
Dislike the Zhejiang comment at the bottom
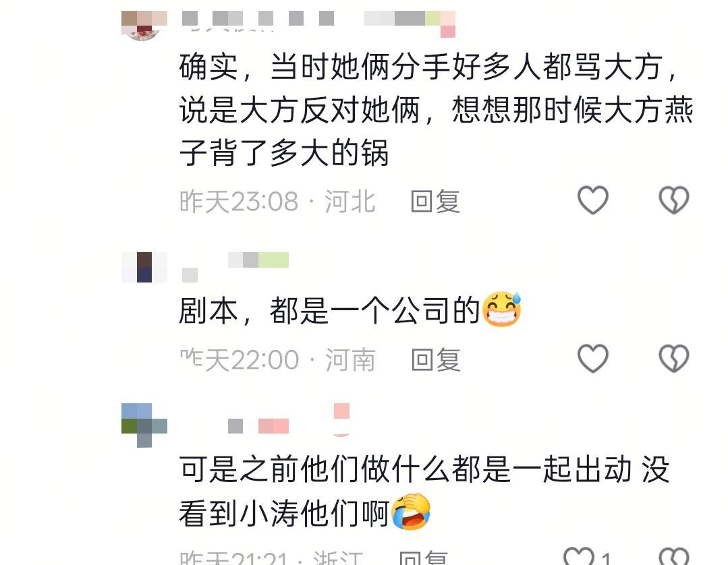coord(673,556)
